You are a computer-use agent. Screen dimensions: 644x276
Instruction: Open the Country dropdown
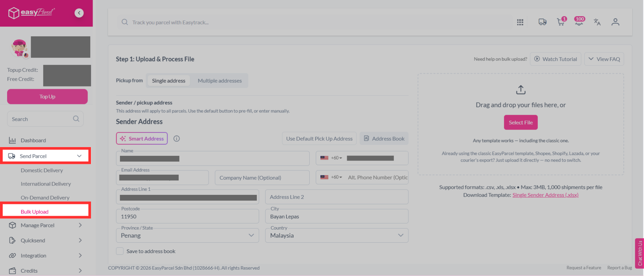337,236
